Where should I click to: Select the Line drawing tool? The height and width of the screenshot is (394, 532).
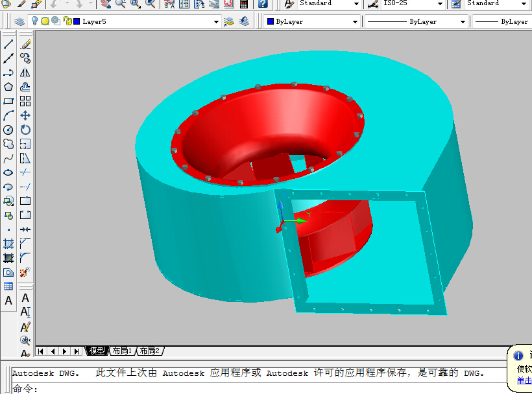click(8, 44)
